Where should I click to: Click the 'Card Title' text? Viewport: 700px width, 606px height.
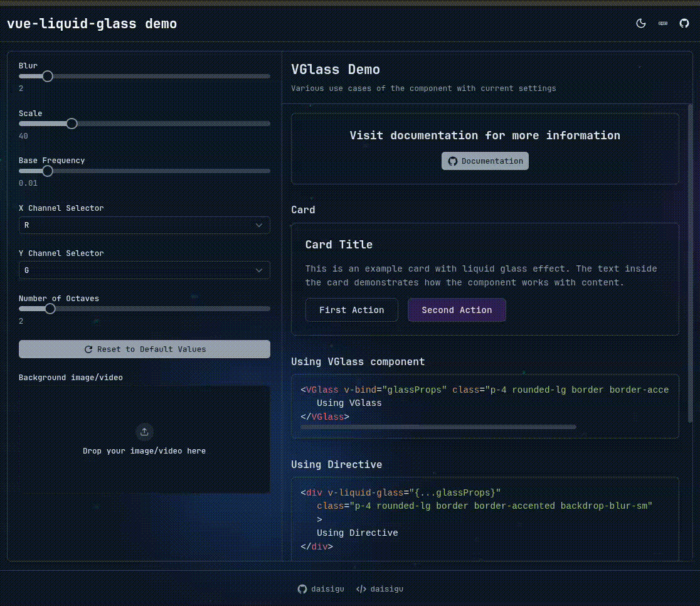[339, 245]
